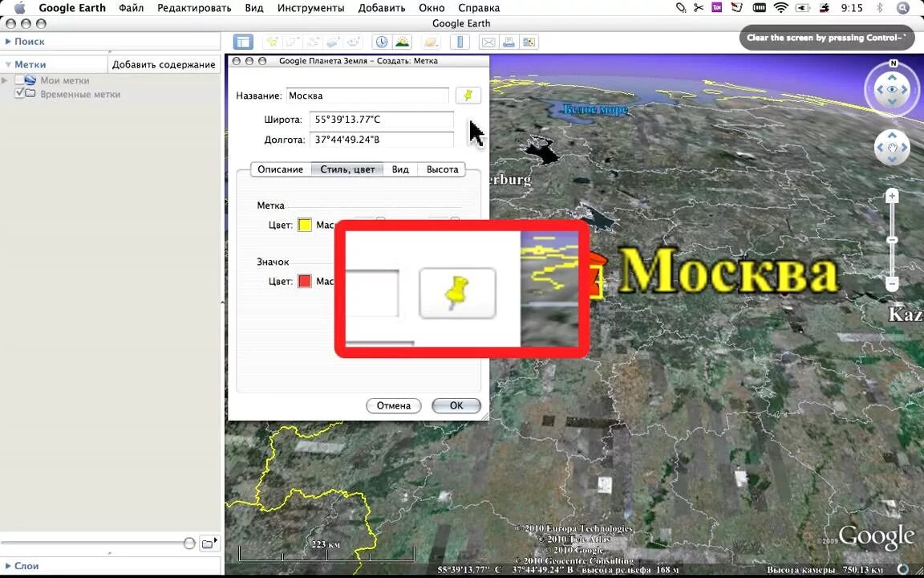This screenshot has height=578, width=924.
Task: Click the Google Earth globe icon beside Мои метки
Action: (x=30, y=80)
